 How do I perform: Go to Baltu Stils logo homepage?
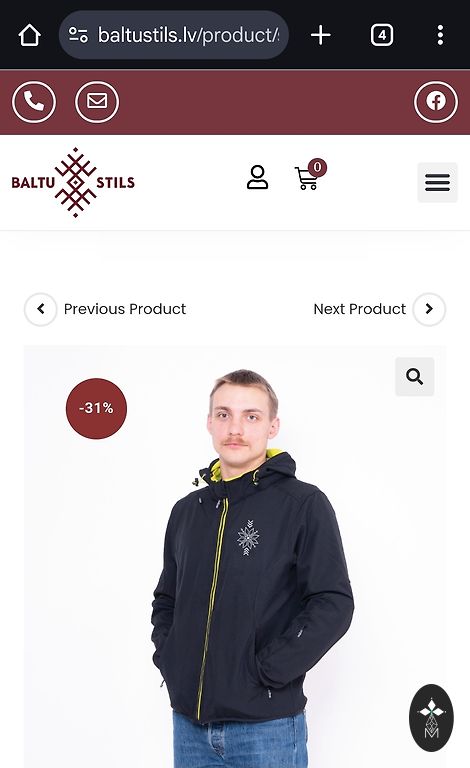(73, 182)
